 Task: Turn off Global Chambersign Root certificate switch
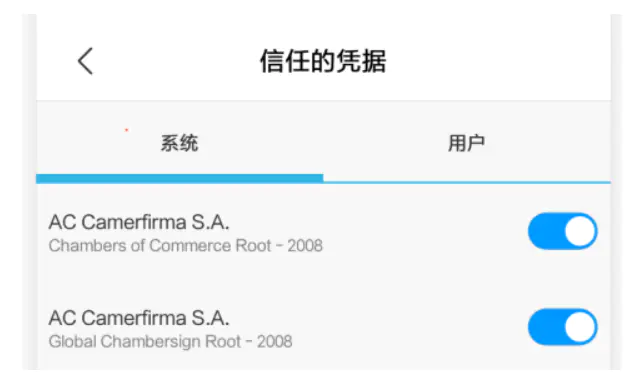(562, 327)
